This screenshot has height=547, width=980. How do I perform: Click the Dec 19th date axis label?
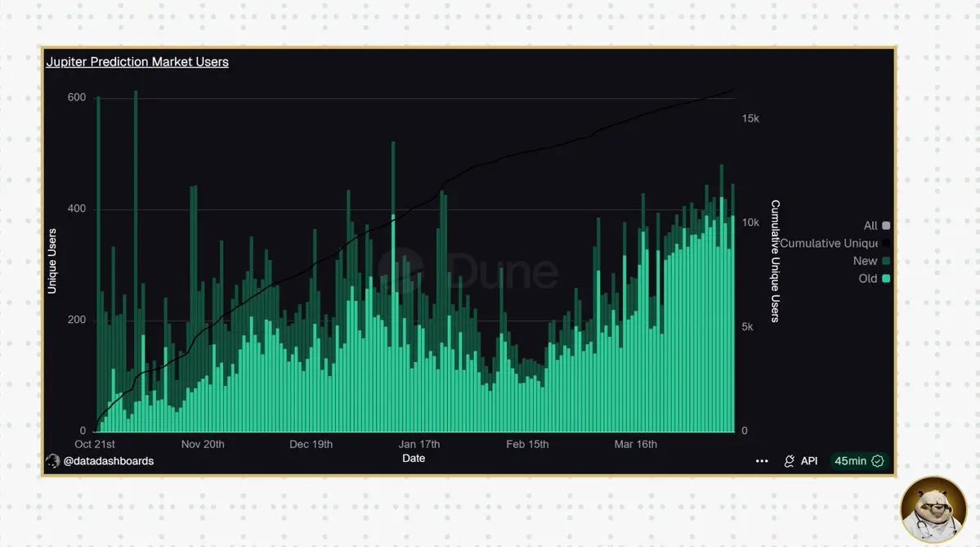tap(311, 445)
